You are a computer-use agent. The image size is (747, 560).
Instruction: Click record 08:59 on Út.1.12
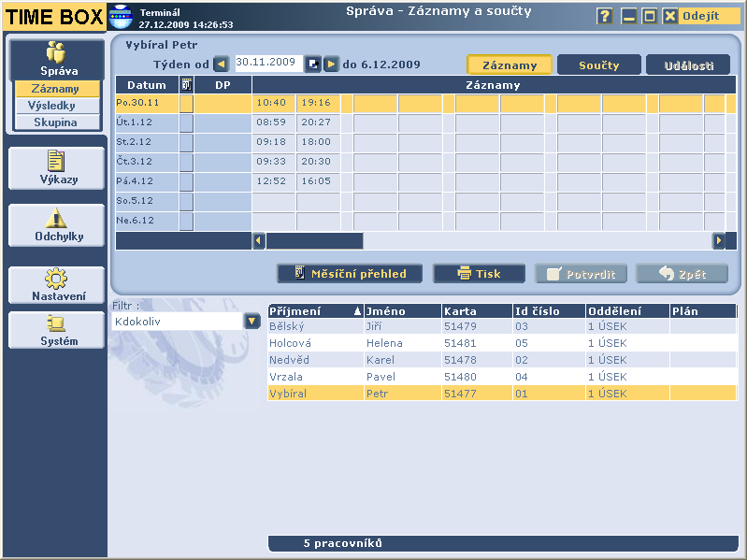(273, 122)
